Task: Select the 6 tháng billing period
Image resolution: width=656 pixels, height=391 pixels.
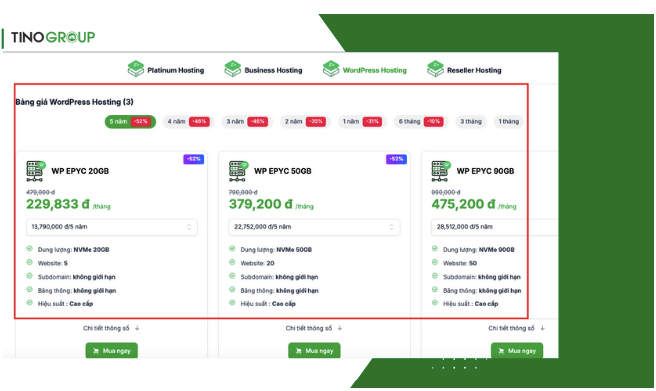Action: click(421, 122)
